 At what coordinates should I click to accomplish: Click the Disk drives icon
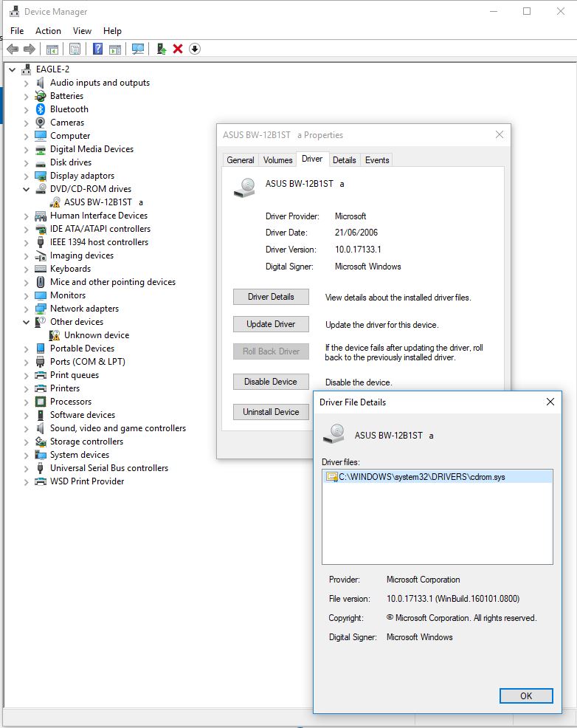41,163
